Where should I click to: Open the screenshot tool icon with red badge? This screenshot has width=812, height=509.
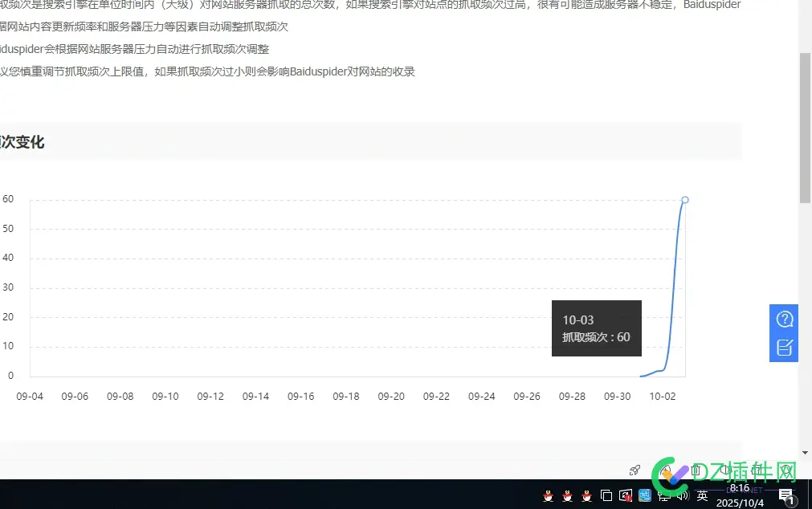[x=626, y=495]
